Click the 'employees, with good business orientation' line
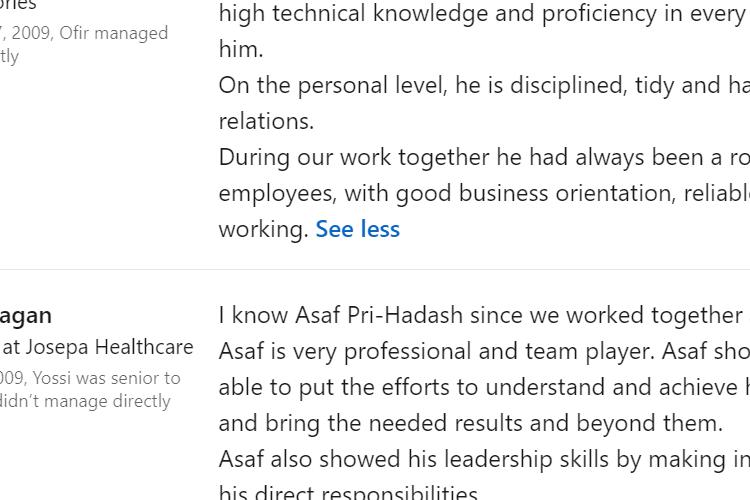 (x=484, y=193)
